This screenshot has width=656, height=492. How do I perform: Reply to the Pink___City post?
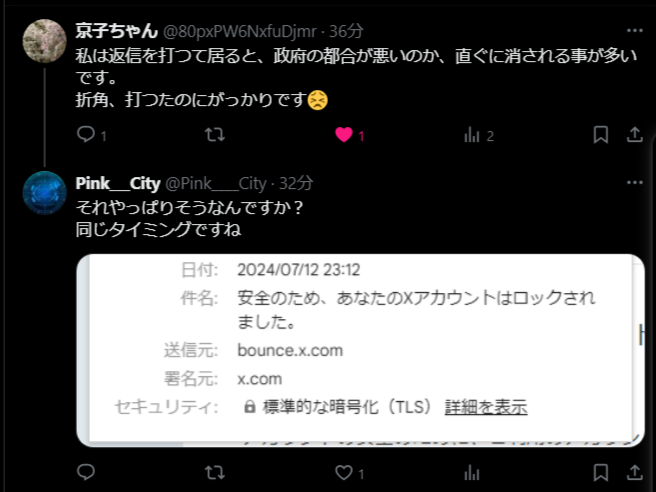(x=86, y=472)
